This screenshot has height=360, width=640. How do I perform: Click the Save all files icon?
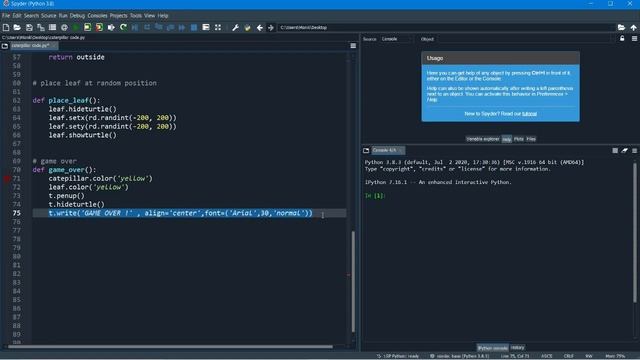click(x=41, y=27)
